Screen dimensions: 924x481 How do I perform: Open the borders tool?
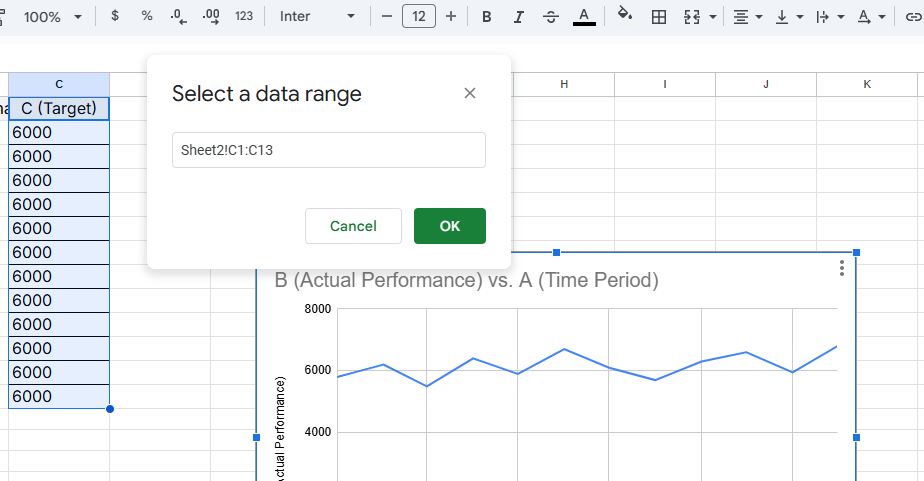click(658, 17)
